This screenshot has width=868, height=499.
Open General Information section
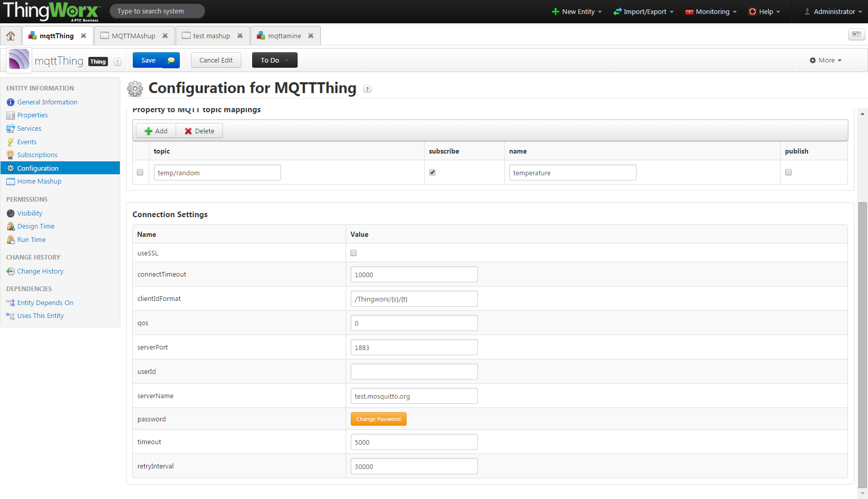tap(47, 102)
